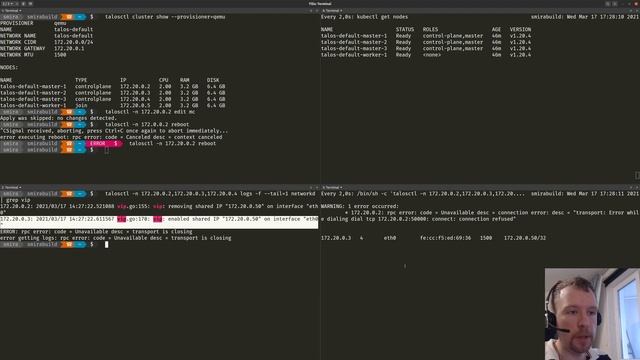Click 'NETWORK GATEWAY' value 172.20.0.1
The width and height of the screenshot is (640, 360).
point(69,48)
